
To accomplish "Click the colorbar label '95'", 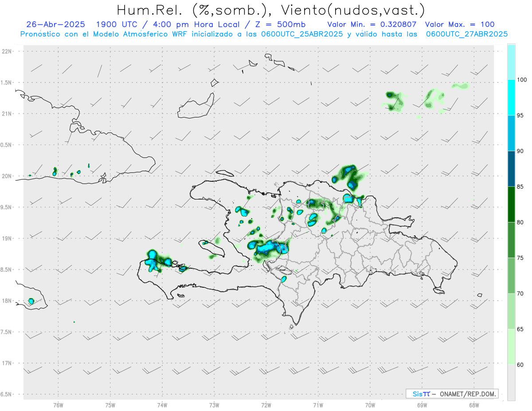I will click(x=520, y=115).
